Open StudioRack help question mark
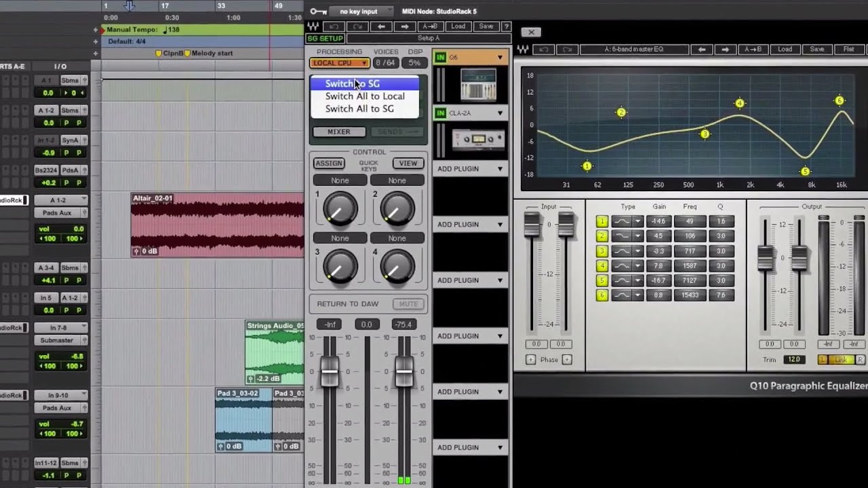This screenshot has width=868, height=488. coord(506,26)
